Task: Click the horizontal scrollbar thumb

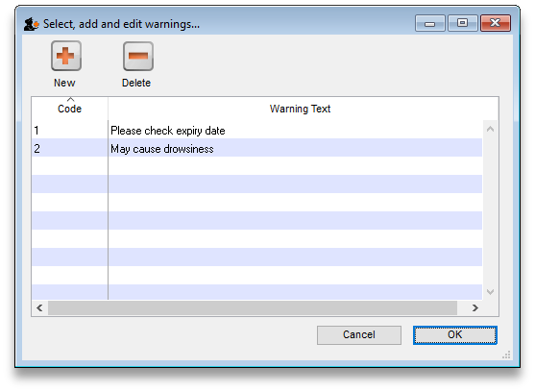Action: 253,307
